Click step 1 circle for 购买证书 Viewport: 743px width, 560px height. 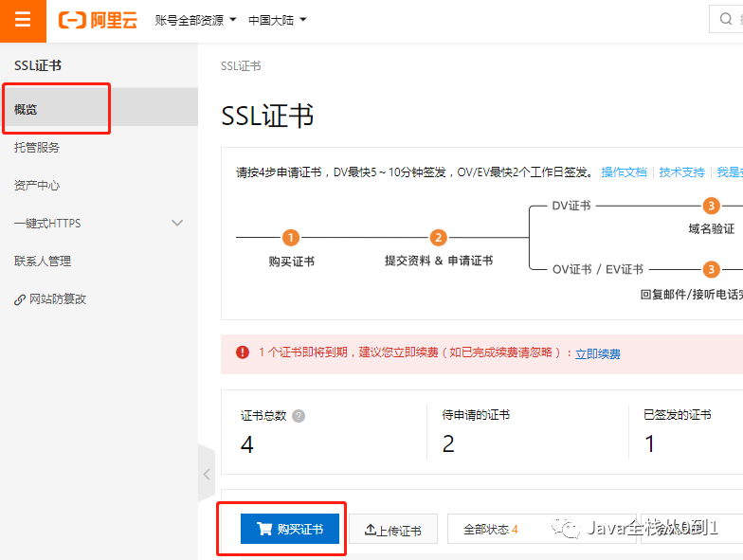290,237
